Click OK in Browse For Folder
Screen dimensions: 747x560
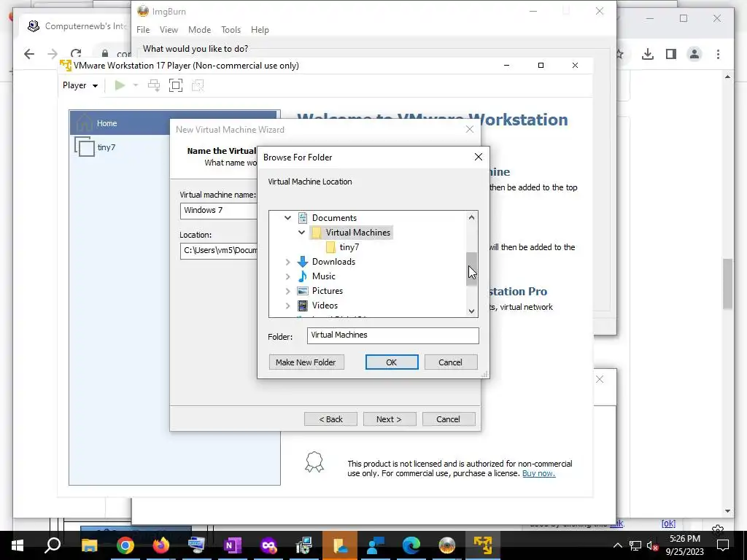coord(392,362)
